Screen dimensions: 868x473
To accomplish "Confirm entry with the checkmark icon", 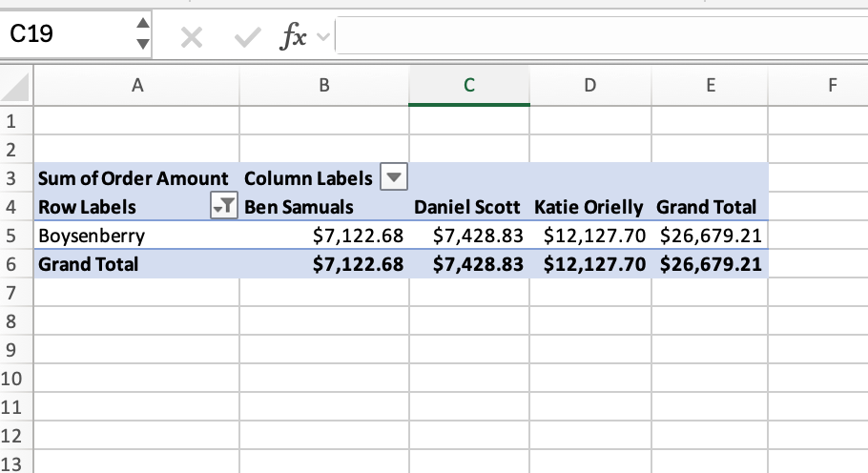I will tap(247, 37).
